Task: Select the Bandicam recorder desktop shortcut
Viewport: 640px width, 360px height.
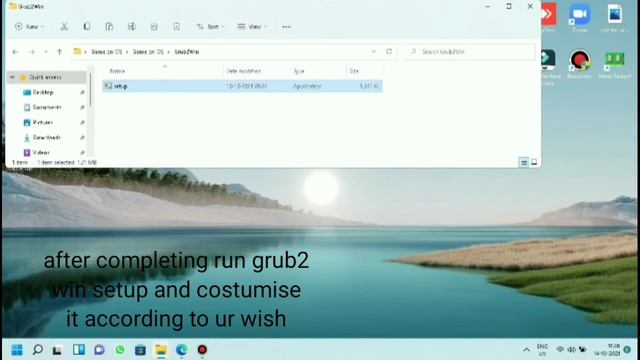Action: (x=580, y=64)
